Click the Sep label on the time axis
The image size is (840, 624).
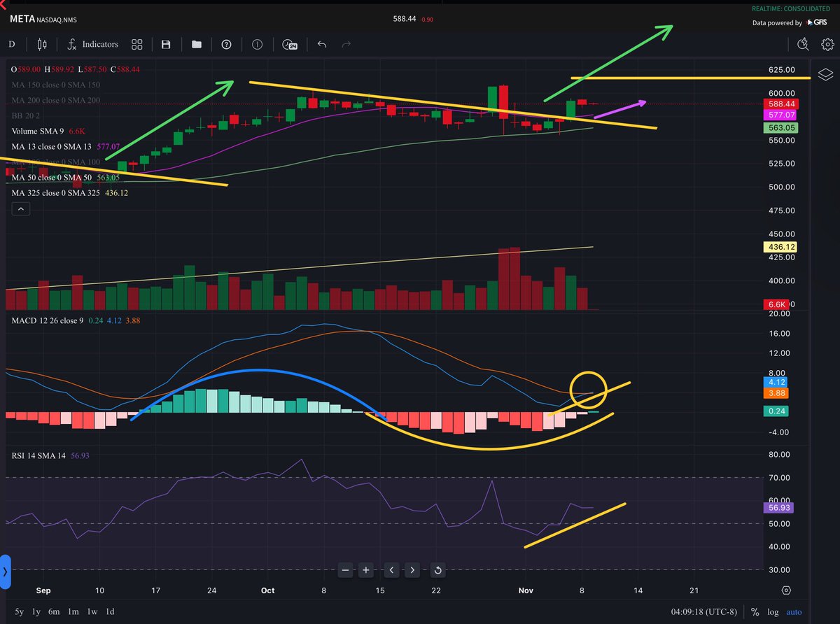click(43, 590)
